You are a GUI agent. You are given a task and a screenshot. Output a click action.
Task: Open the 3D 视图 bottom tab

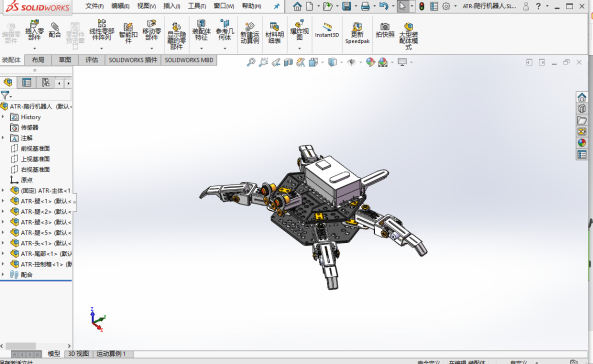(78, 354)
